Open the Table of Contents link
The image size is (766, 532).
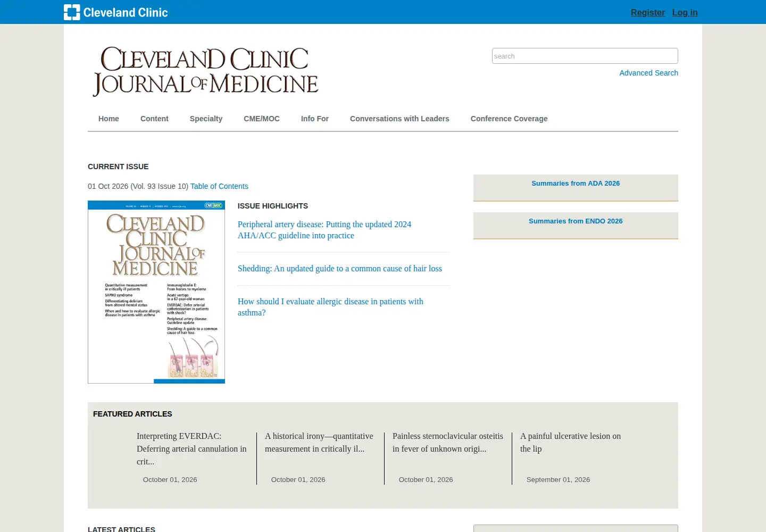tap(219, 186)
